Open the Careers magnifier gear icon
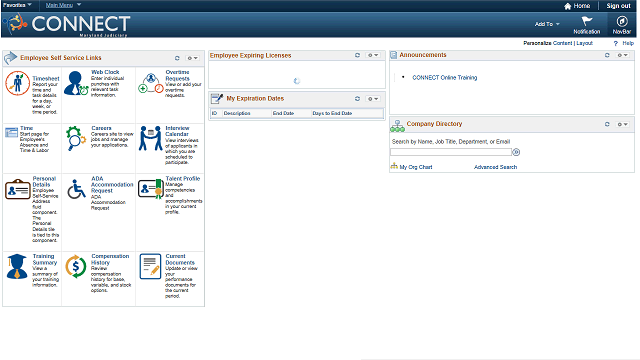This screenshot has width=640, height=360. [76, 138]
